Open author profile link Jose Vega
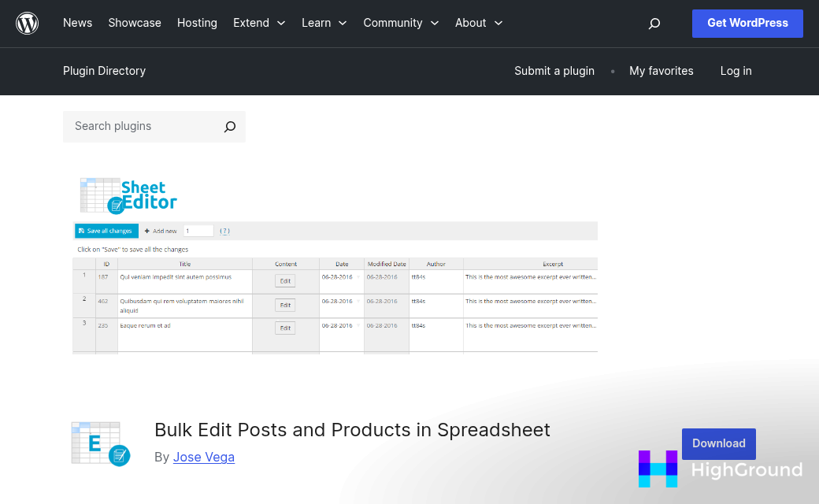819x504 pixels. click(203, 457)
